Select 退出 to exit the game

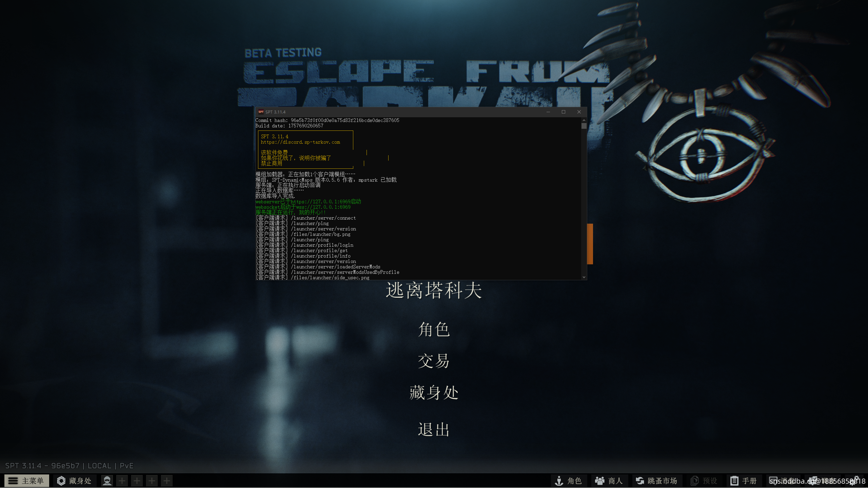click(434, 429)
